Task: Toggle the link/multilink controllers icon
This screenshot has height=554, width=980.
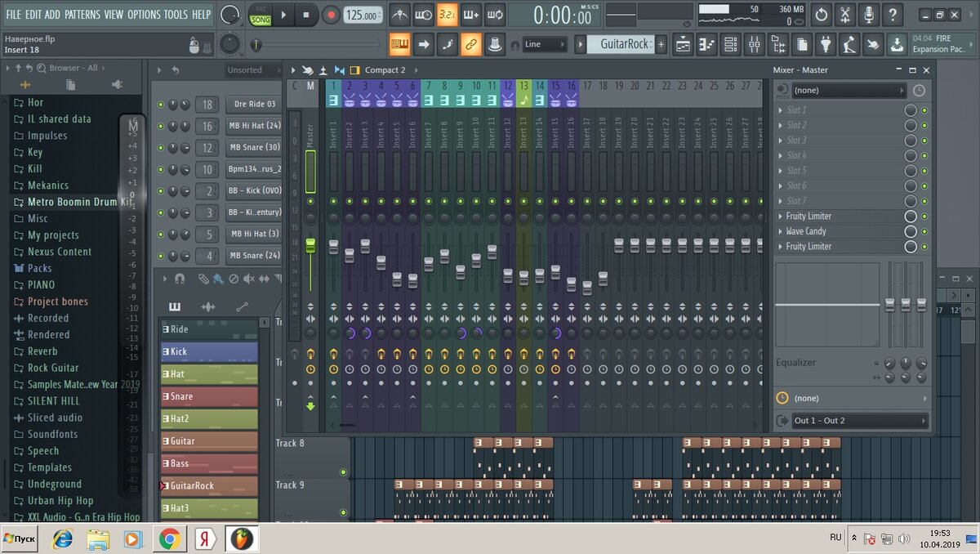Action: pyautogui.click(x=471, y=44)
